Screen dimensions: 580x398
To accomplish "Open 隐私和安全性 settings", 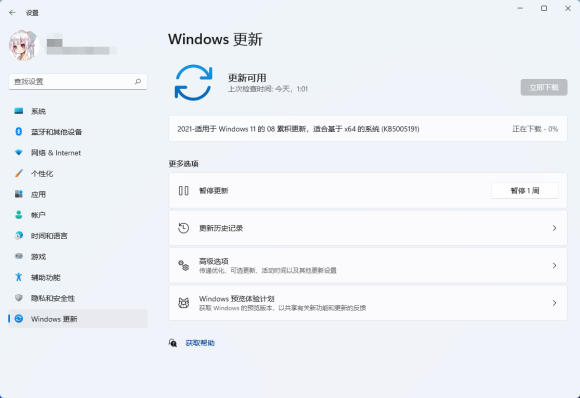I will pyautogui.click(x=78, y=298).
